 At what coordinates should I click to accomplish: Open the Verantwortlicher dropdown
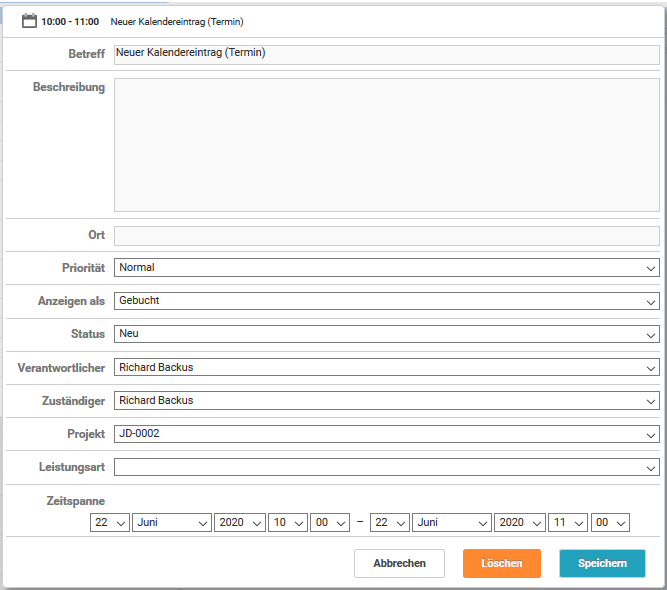[x=386, y=367]
